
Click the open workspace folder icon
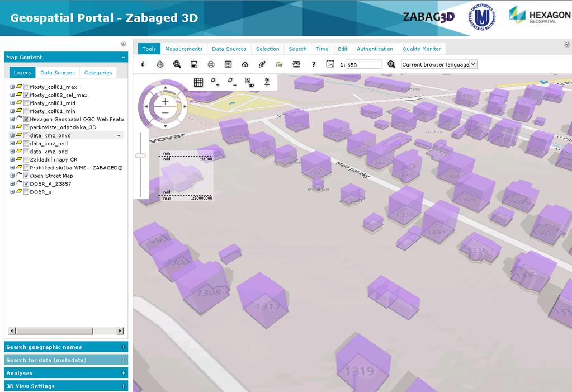click(279, 64)
